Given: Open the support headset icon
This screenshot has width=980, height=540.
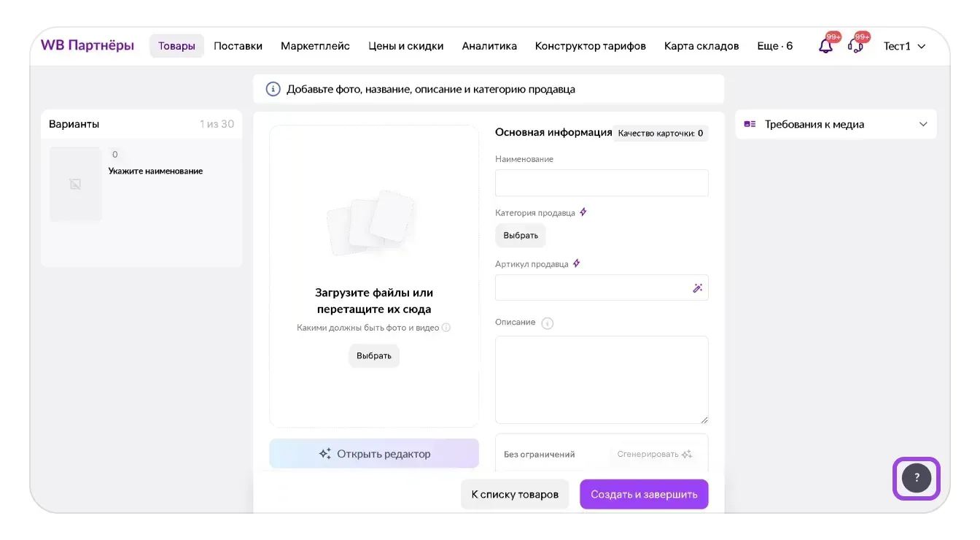Looking at the screenshot, I should pos(856,47).
